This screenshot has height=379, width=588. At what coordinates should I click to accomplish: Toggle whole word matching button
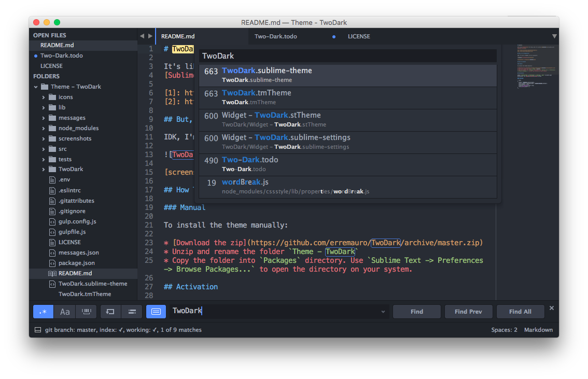(87, 312)
